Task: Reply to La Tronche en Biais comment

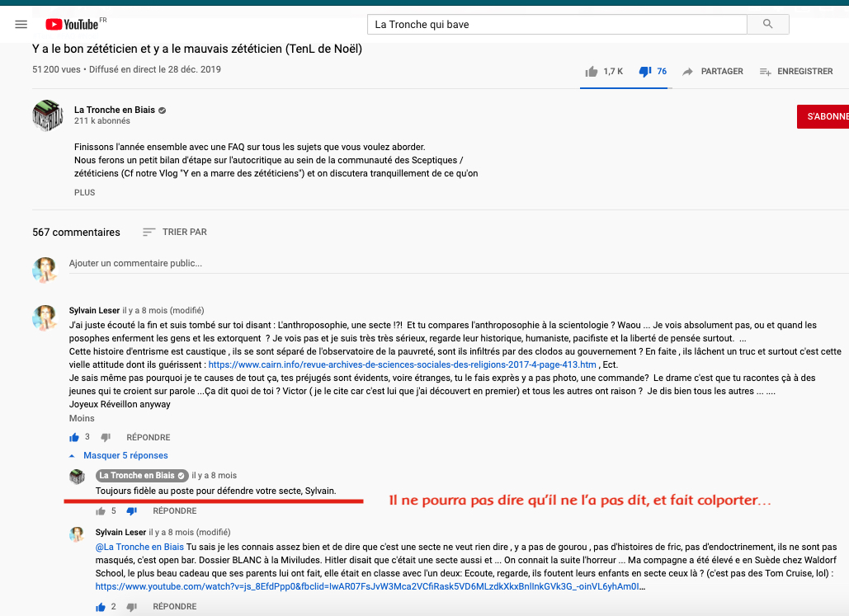Action: pos(174,511)
